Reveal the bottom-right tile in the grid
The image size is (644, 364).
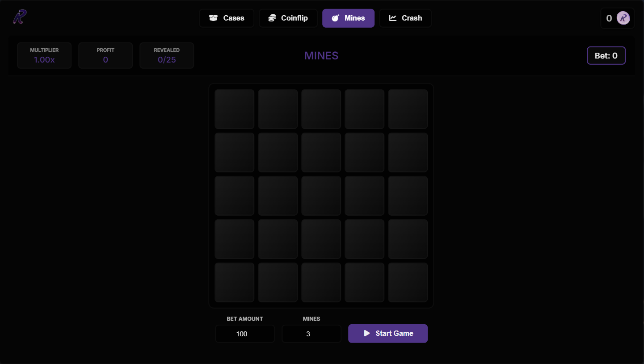(x=408, y=282)
